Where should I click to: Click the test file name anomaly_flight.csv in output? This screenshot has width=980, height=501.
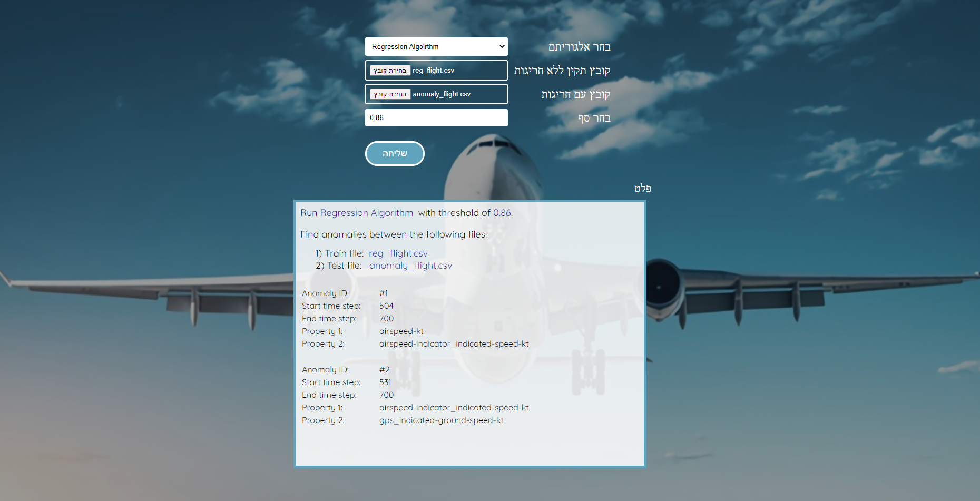pyautogui.click(x=410, y=266)
